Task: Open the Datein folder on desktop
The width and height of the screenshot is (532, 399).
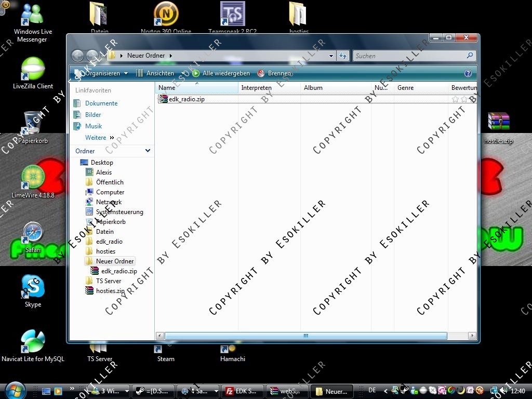Action: pos(99,17)
